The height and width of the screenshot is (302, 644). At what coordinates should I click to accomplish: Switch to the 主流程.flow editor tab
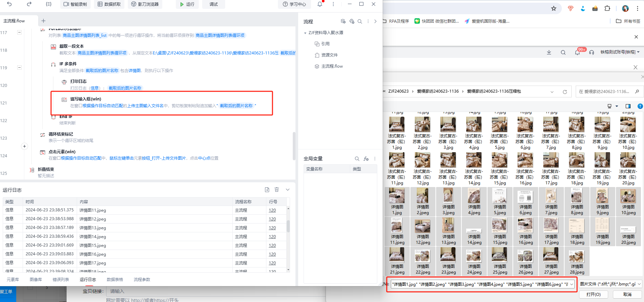pos(14,21)
